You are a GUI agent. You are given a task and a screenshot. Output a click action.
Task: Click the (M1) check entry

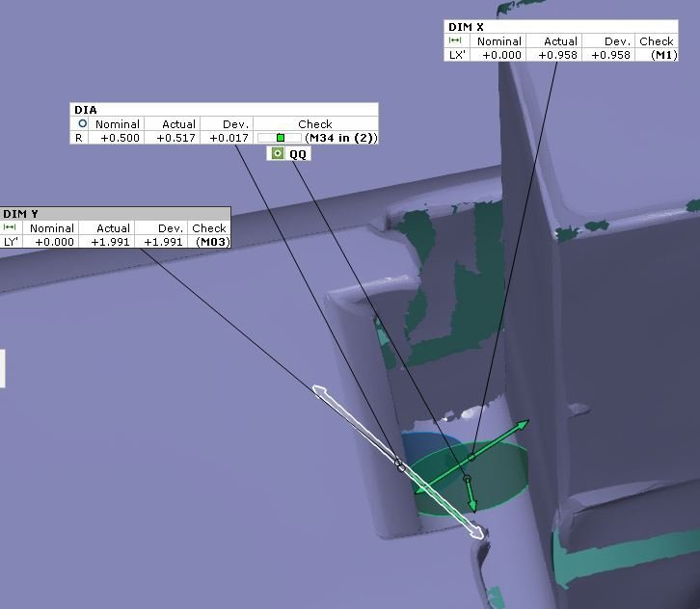point(663,55)
